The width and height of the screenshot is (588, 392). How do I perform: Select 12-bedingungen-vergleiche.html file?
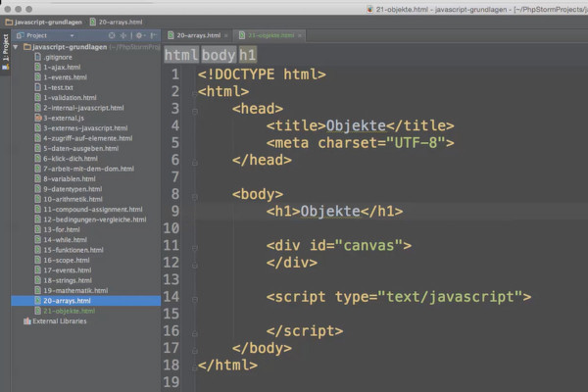pyautogui.click(x=95, y=220)
